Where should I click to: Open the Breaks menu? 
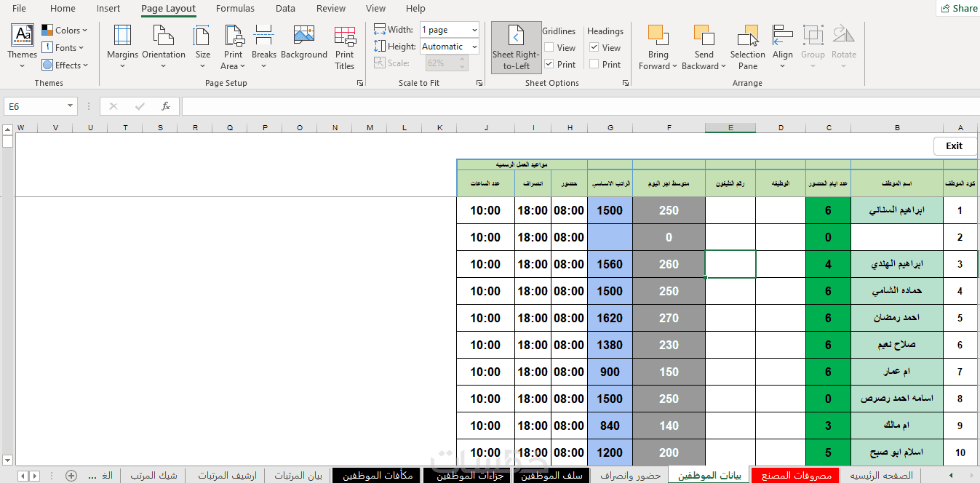click(x=264, y=47)
